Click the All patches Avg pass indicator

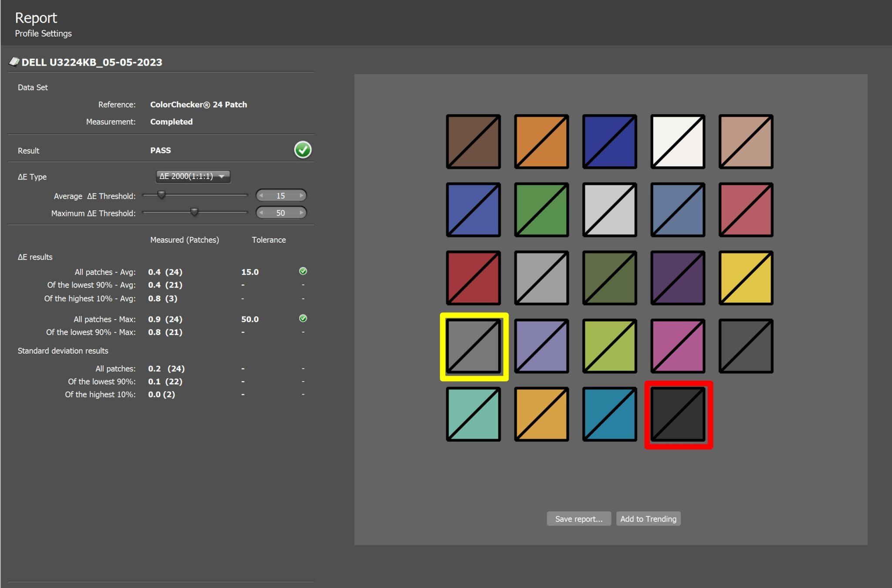[x=303, y=271]
